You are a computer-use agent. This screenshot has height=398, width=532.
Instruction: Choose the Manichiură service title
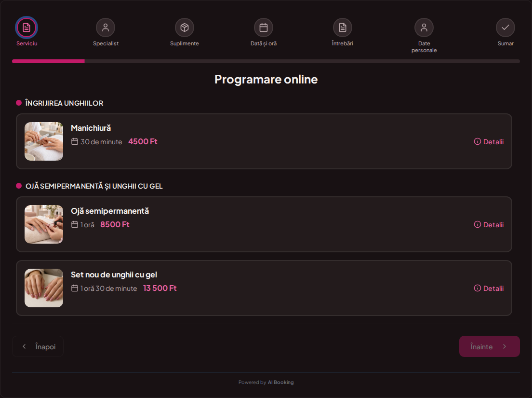click(x=91, y=128)
